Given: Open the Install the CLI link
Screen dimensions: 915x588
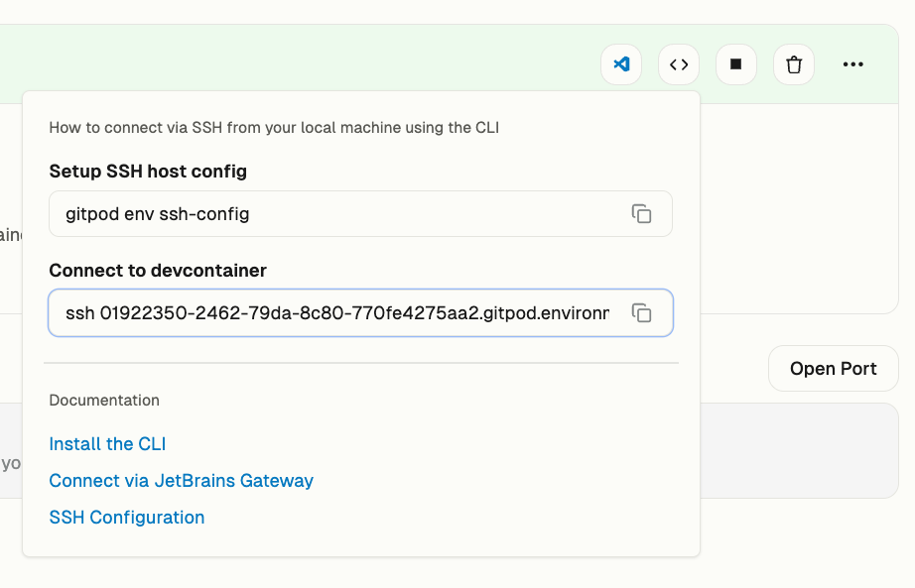Looking at the screenshot, I should 107,444.
